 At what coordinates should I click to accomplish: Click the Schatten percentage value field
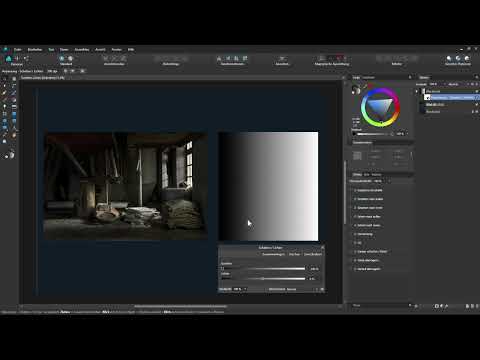[315, 269]
